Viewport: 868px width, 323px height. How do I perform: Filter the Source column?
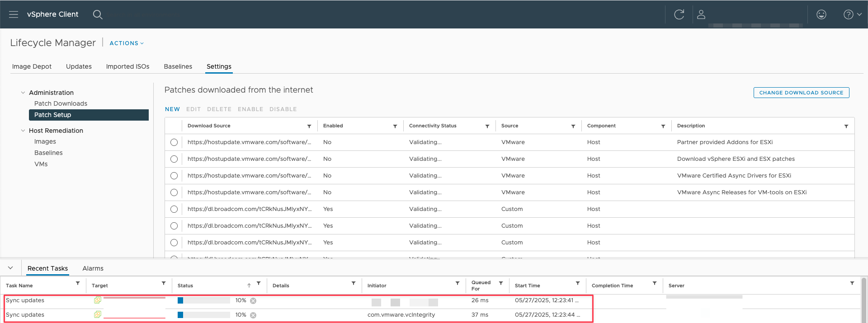coord(573,126)
